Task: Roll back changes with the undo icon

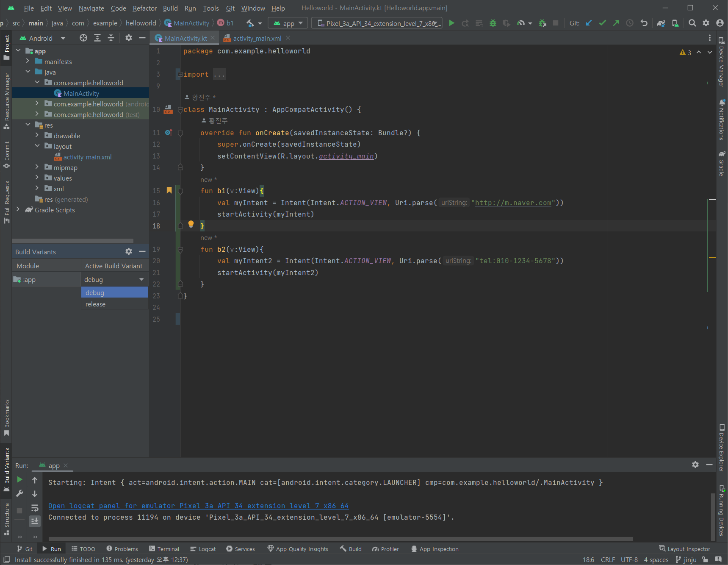Action: point(644,23)
